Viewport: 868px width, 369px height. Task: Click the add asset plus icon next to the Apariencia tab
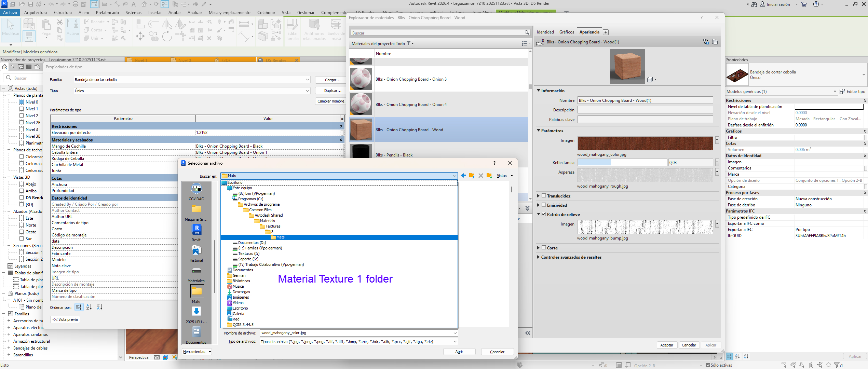pyautogui.click(x=606, y=32)
